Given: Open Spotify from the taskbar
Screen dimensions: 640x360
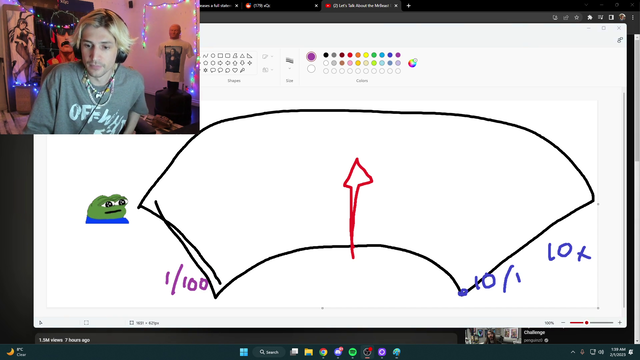Looking at the screenshot, I should coord(353,352).
